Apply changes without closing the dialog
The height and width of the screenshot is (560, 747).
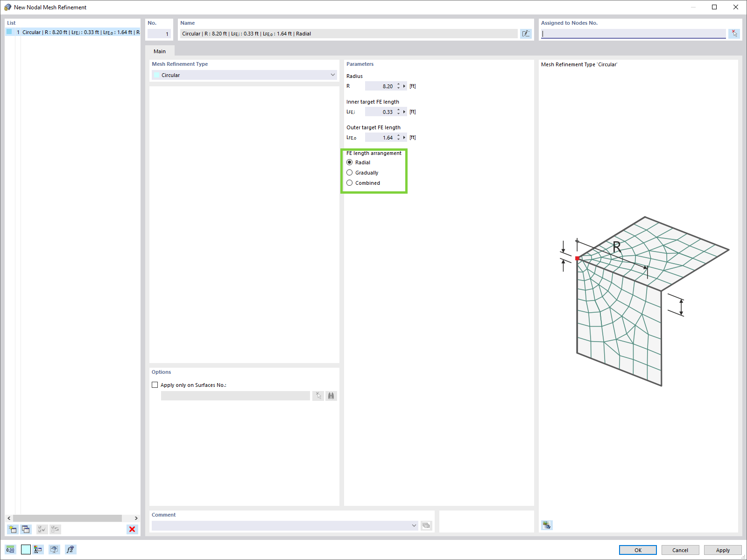(722, 550)
